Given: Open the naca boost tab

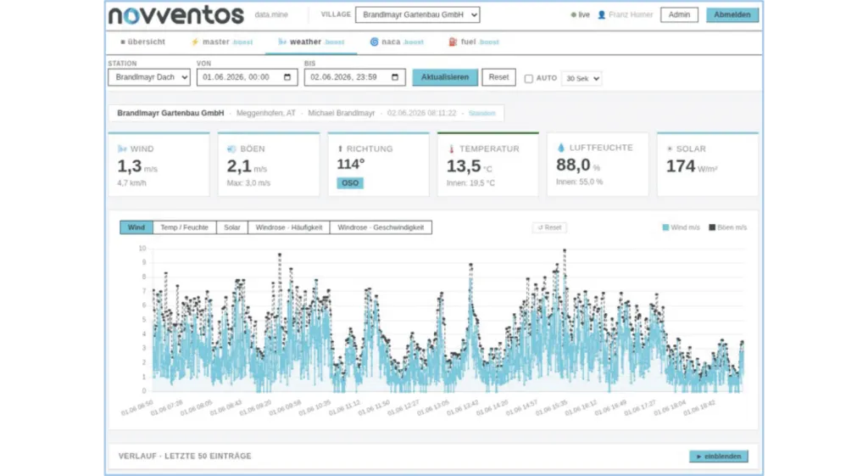Looking at the screenshot, I should [x=397, y=42].
